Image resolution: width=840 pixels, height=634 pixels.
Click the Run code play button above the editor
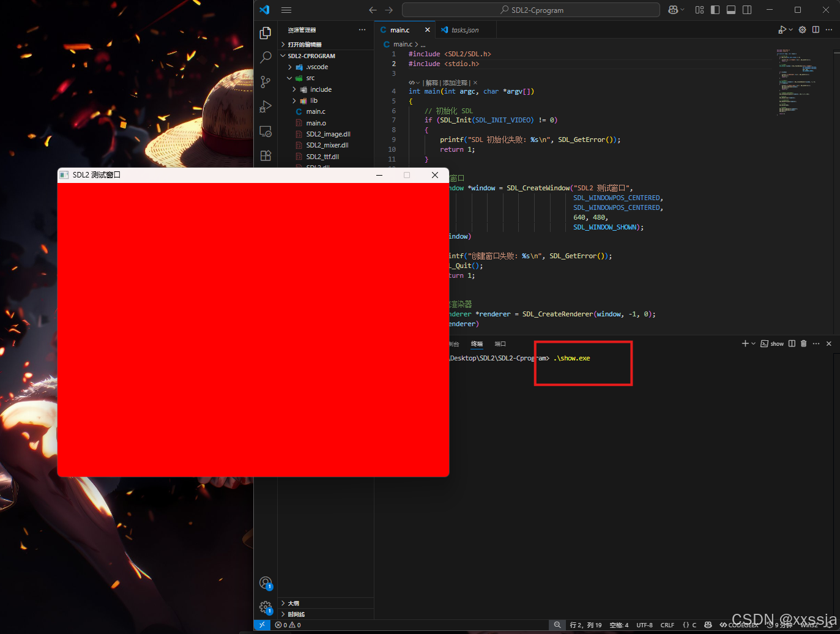tap(783, 29)
